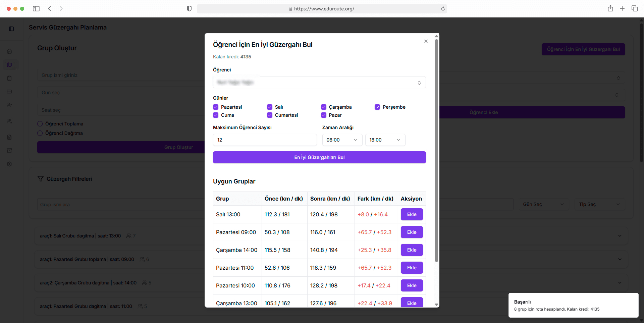Click the En İyi Güzergahları Bul button
The width and height of the screenshot is (644, 323).
[319, 157]
